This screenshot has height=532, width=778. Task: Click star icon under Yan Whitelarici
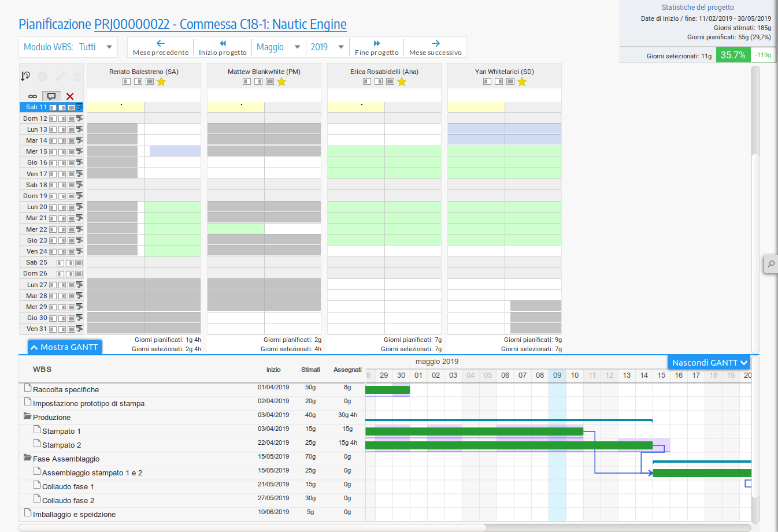522,82
